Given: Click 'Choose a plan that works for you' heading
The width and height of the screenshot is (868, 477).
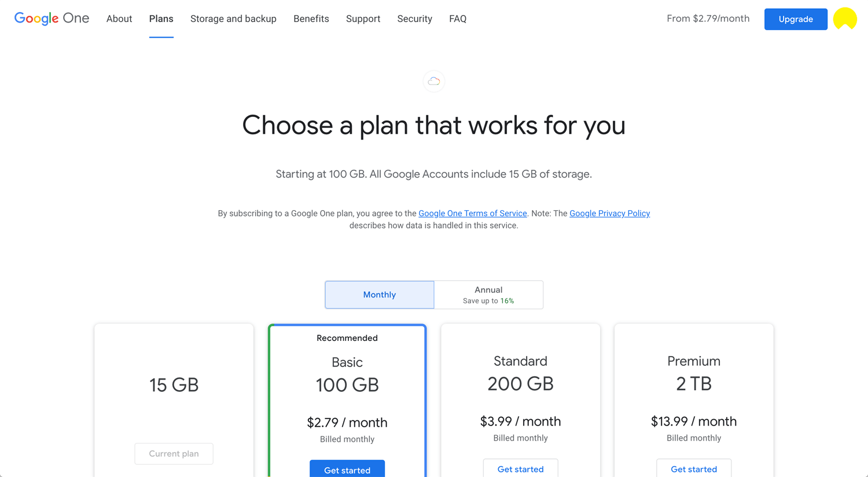Looking at the screenshot, I should pos(434,125).
